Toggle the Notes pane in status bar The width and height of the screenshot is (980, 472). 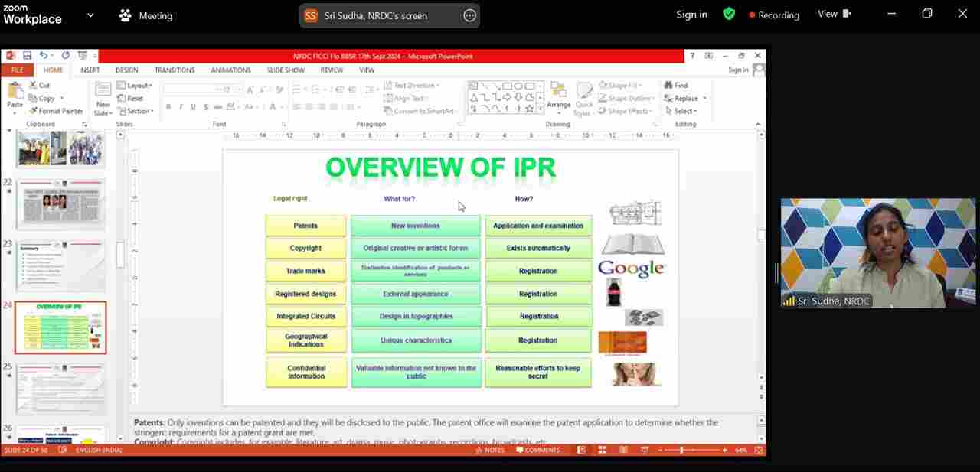[489, 451]
